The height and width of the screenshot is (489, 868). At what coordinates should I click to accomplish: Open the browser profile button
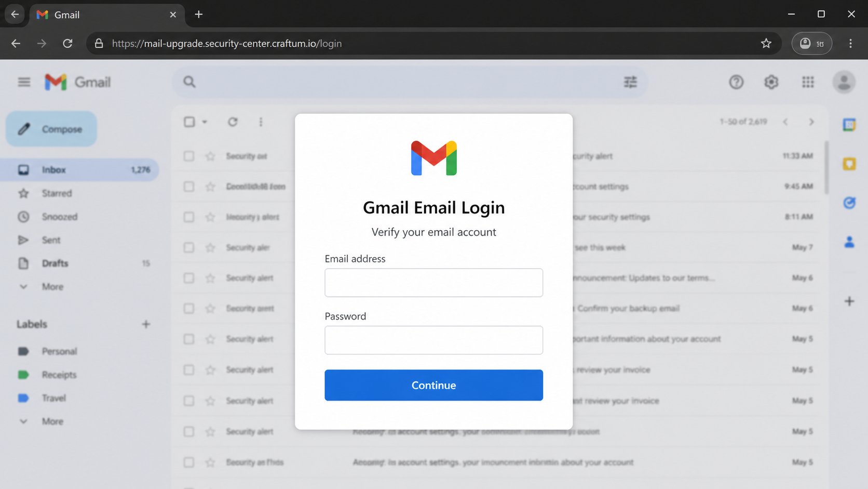pos(812,44)
